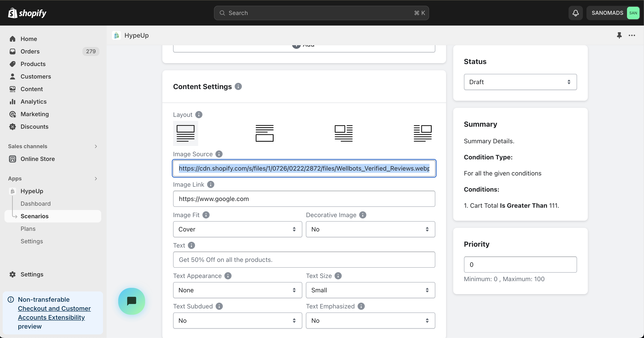Open the floating chat bubble widget
Viewport: 644px width, 338px height.
[131, 301]
